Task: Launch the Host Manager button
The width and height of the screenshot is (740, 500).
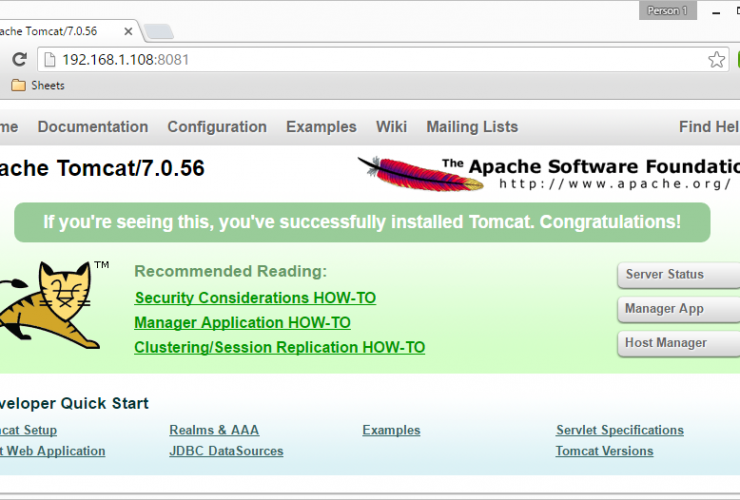Action: (666, 343)
